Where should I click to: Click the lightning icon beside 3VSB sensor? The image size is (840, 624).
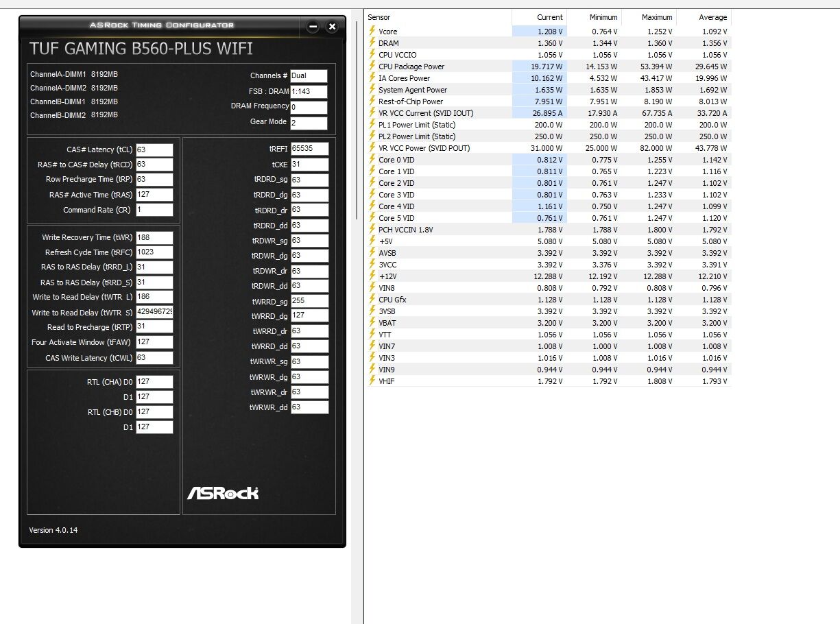pos(372,311)
